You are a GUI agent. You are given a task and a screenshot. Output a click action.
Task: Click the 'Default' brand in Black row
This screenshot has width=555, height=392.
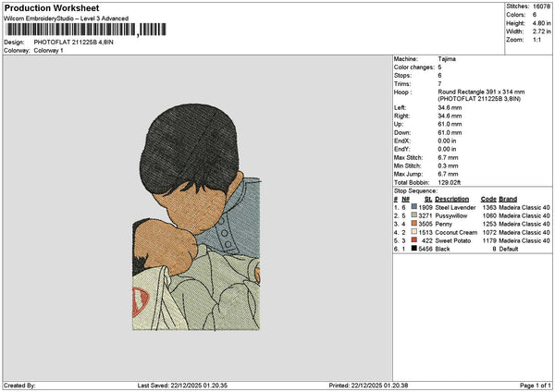[x=508, y=249]
